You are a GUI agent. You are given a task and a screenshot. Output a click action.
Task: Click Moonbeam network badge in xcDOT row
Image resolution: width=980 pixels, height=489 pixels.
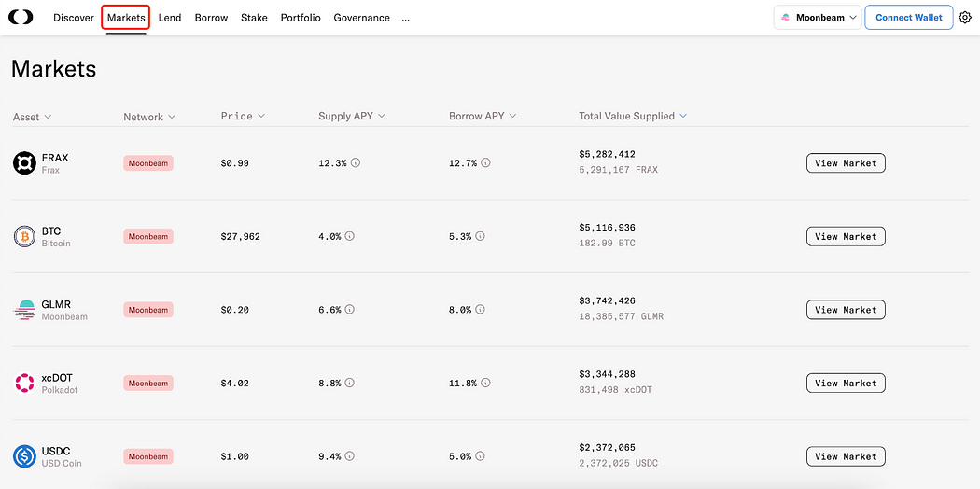pyautogui.click(x=148, y=383)
